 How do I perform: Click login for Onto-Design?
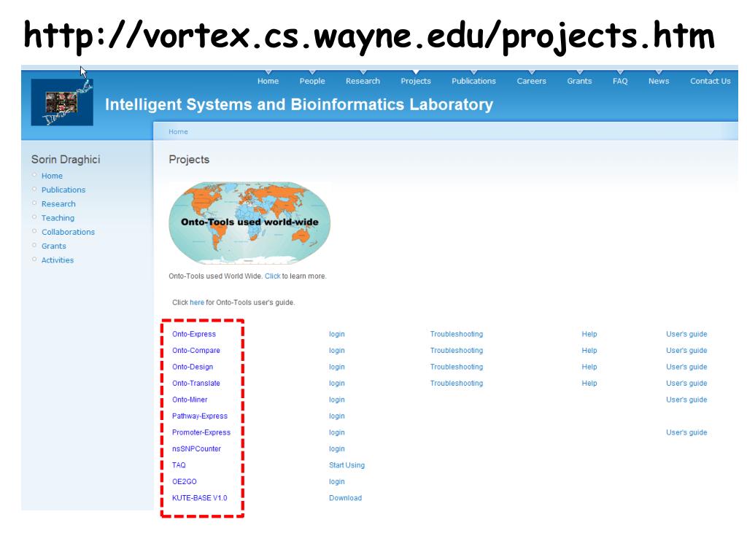337,367
